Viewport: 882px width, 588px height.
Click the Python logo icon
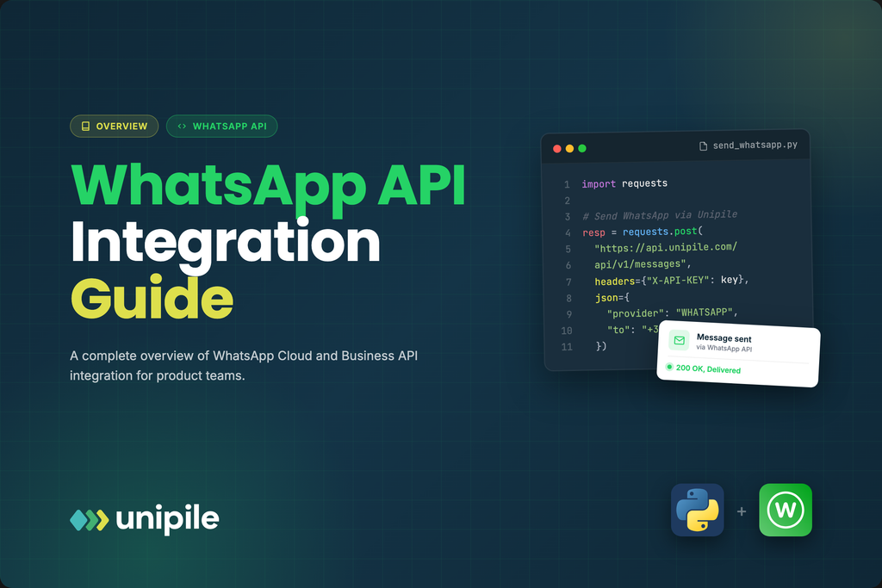pyautogui.click(x=698, y=510)
